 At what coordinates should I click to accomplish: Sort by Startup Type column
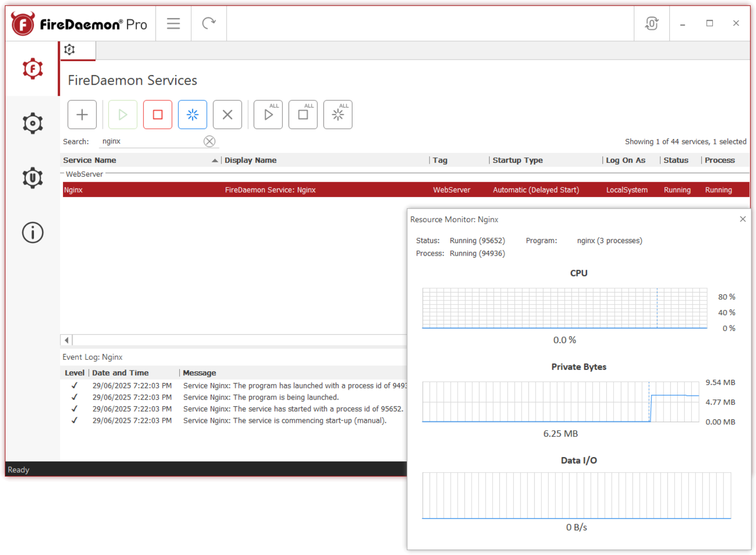tap(546, 160)
